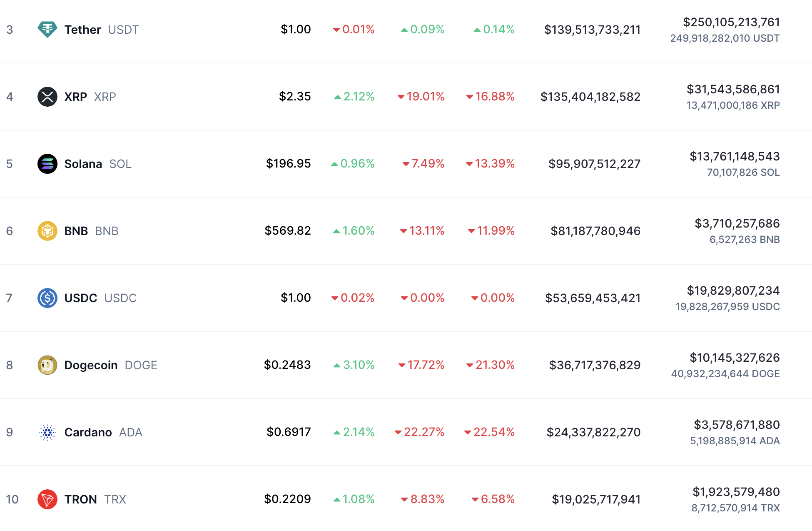This screenshot has width=812, height=531.
Task: Click the TRON red logo icon
Action: pyautogui.click(x=47, y=499)
